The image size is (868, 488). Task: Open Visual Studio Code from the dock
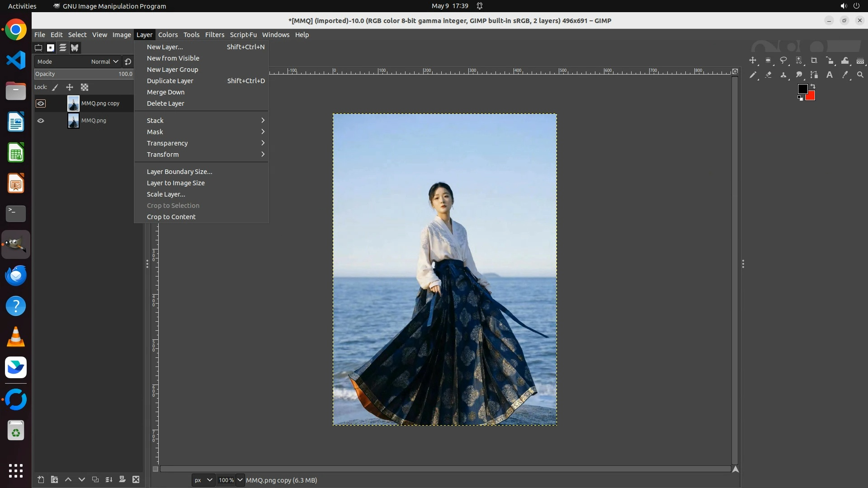click(x=16, y=60)
